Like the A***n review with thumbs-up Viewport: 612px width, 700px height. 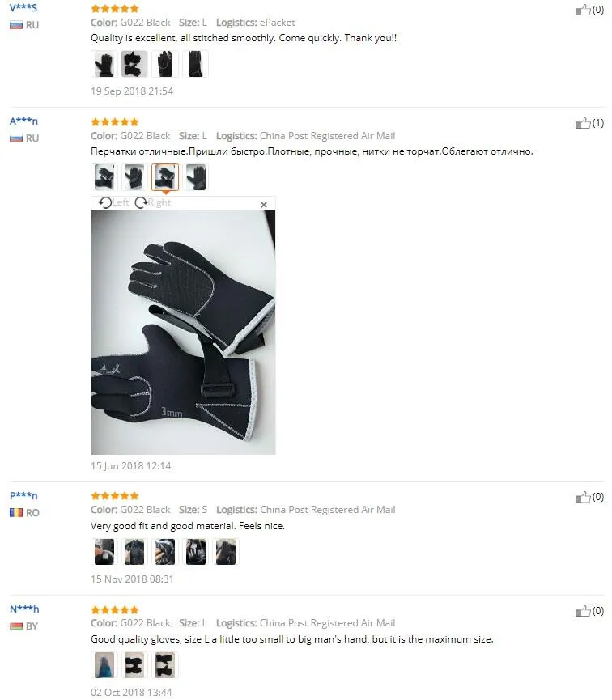pos(583,123)
